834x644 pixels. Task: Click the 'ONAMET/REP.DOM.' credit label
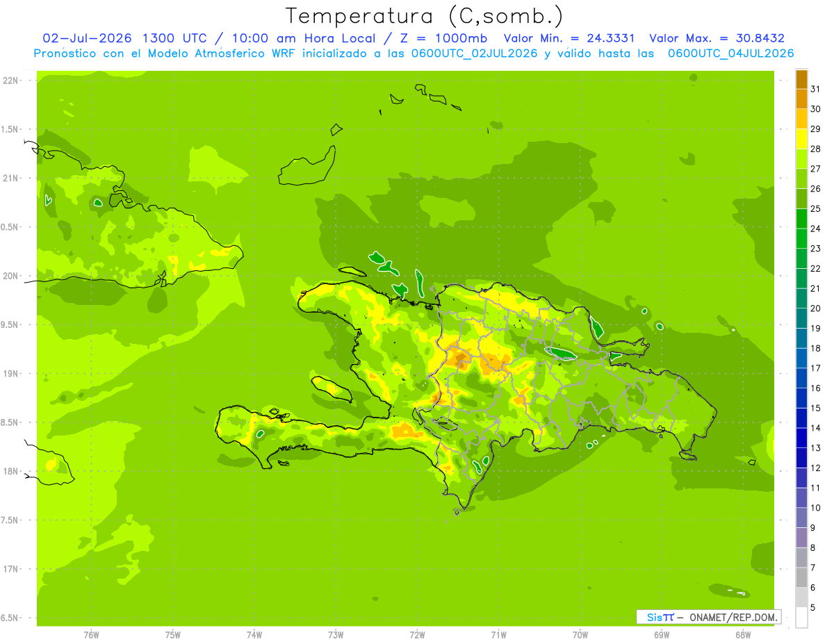click(x=733, y=617)
